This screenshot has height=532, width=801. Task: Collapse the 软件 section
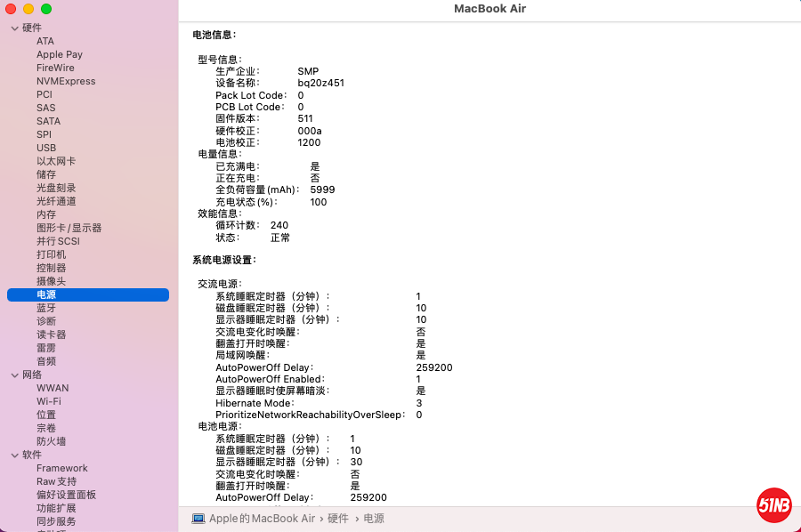point(18,455)
